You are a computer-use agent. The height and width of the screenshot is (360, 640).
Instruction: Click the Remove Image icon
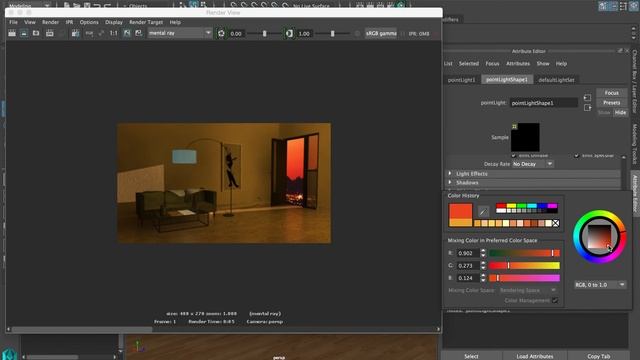[x=139, y=33]
